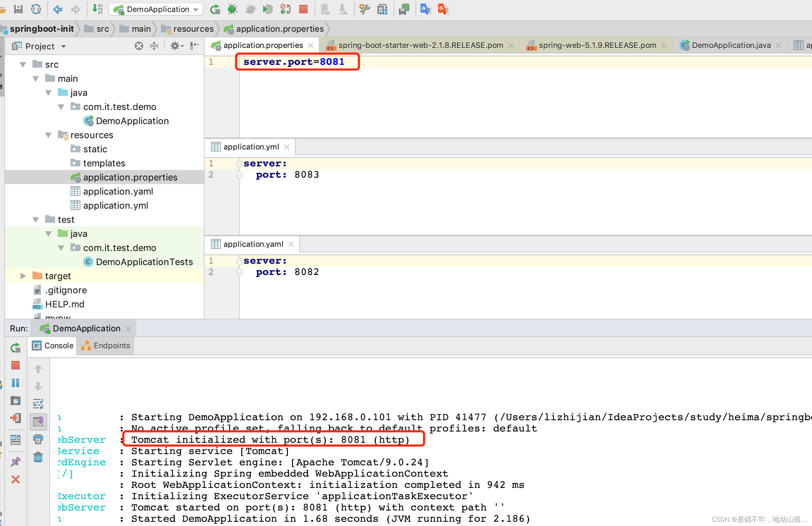This screenshot has width=812, height=526.
Task: Pause program output in Run panel
Action: pyautogui.click(x=15, y=383)
